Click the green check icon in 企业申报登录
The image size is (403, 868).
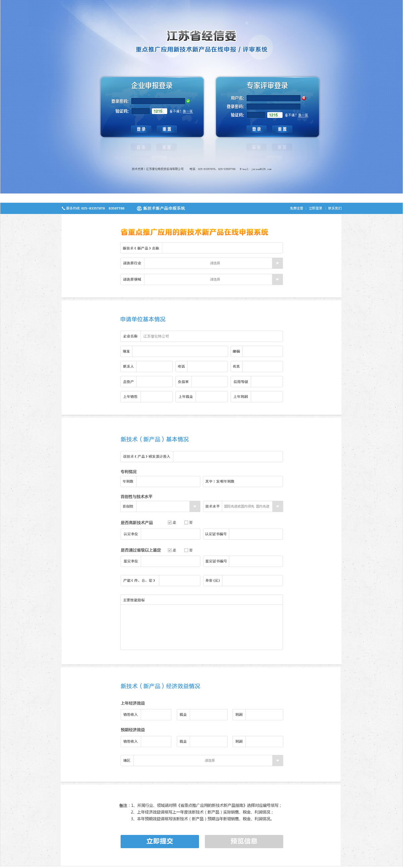[x=188, y=101]
